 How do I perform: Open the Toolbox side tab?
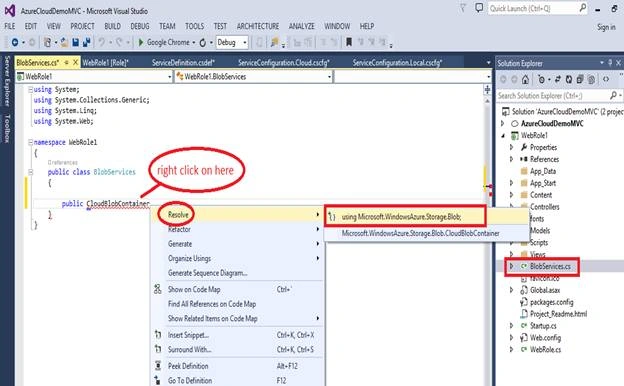7,128
